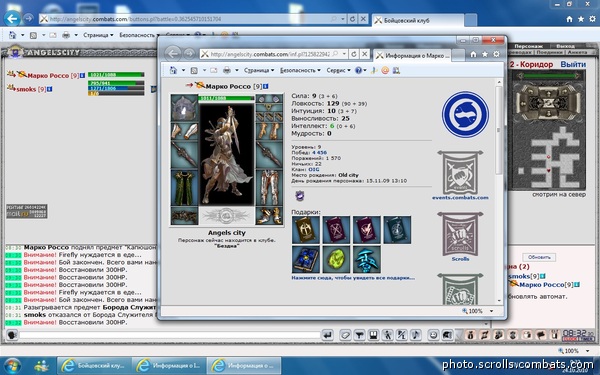Open the smiley emoticons icon
Viewport: 600px width, 375px height.
[433, 335]
